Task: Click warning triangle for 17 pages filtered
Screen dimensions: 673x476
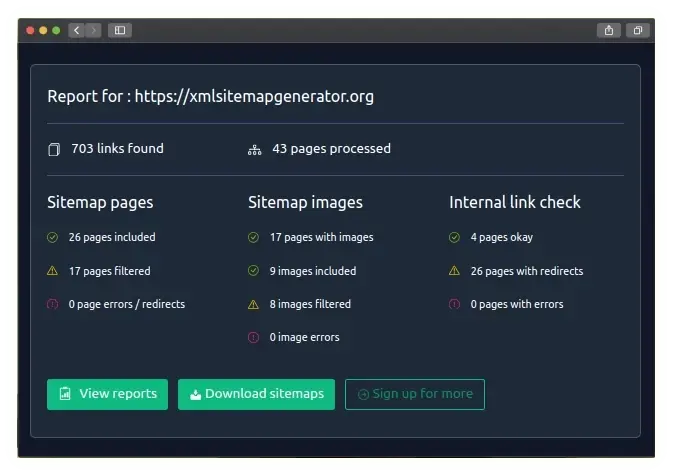Action: [x=52, y=271]
